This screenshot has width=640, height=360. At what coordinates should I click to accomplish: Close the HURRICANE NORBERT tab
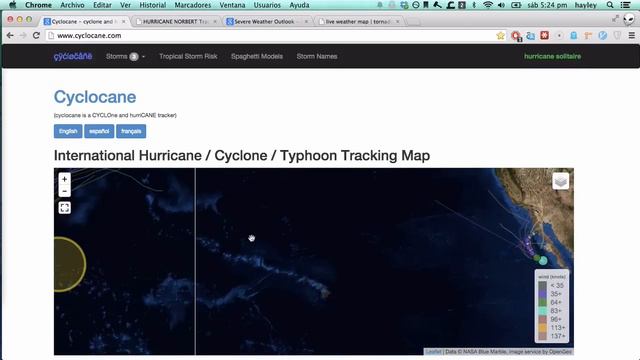click(x=215, y=21)
